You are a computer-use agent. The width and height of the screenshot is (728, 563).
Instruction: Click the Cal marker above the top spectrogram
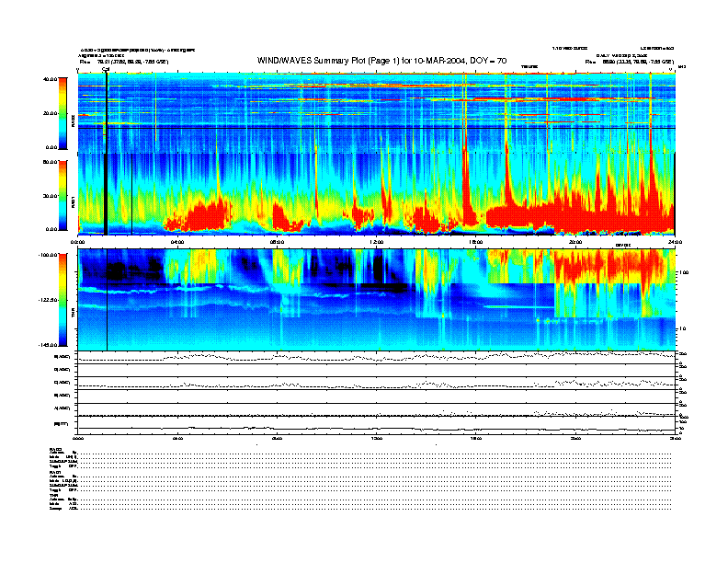(x=106, y=69)
